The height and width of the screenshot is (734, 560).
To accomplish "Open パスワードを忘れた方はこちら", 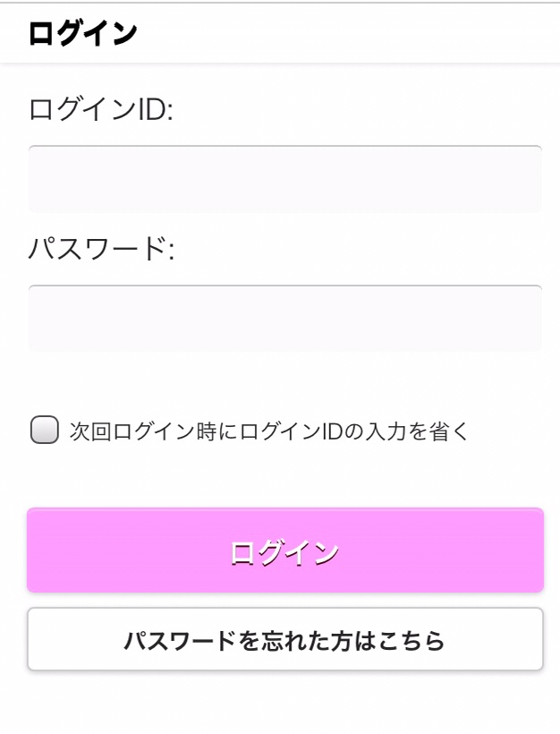I will tap(284, 640).
